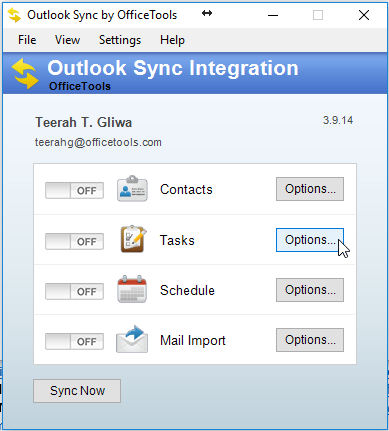Toggle Contacts sync switch on
Viewport: 389px width, 431px height.
[x=74, y=190]
